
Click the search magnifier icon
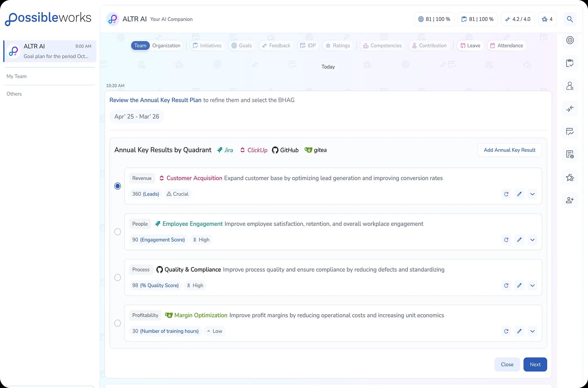pyautogui.click(x=570, y=19)
